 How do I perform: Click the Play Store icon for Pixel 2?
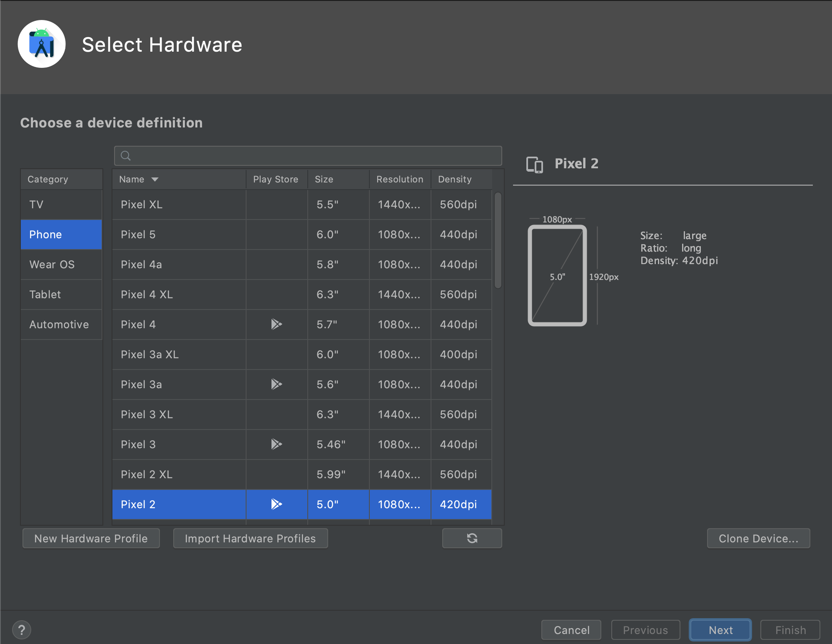(x=277, y=504)
